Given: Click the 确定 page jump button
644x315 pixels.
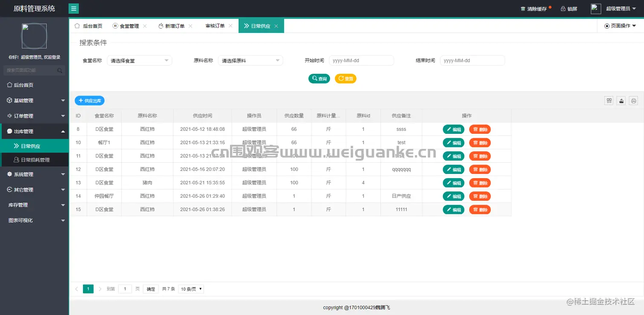Looking at the screenshot, I should [x=151, y=289].
